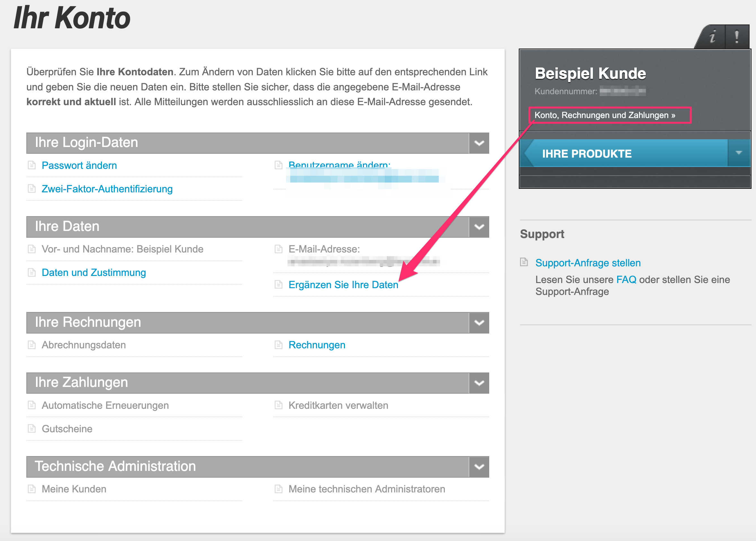Click document icon beside Daten und Zustimmung

pyautogui.click(x=32, y=272)
